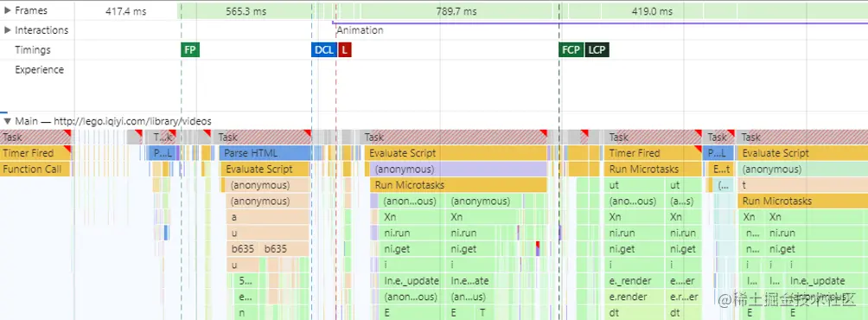Select the 419.0 ms frame

pyautogui.click(x=652, y=11)
